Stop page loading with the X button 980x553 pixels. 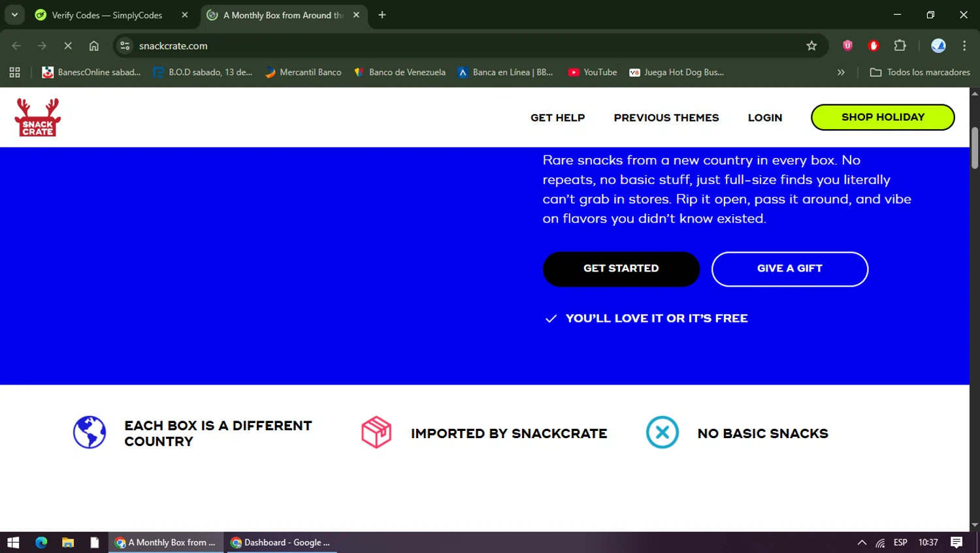tap(68, 46)
